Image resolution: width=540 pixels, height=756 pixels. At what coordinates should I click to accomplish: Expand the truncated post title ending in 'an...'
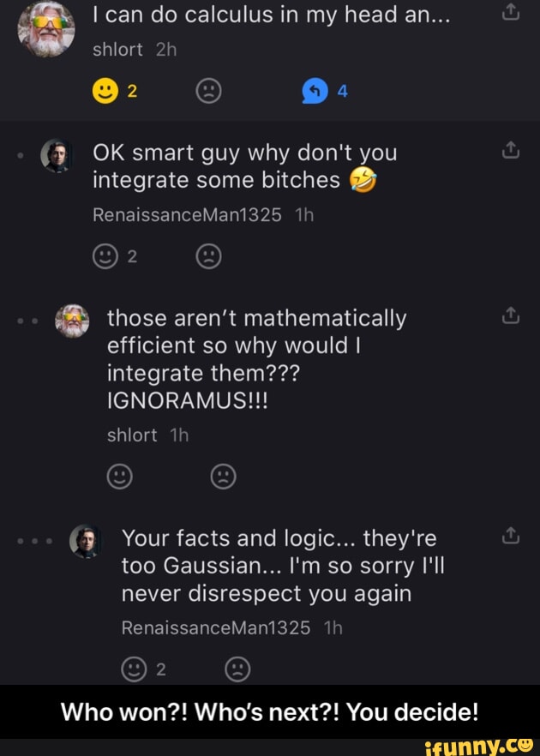click(x=266, y=13)
